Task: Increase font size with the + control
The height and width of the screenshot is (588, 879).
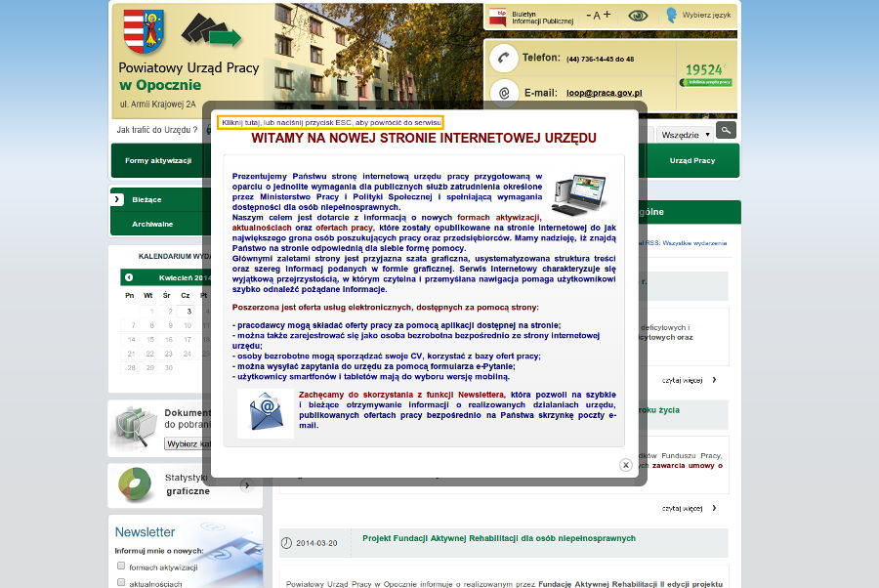Action: pyautogui.click(x=606, y=15)
